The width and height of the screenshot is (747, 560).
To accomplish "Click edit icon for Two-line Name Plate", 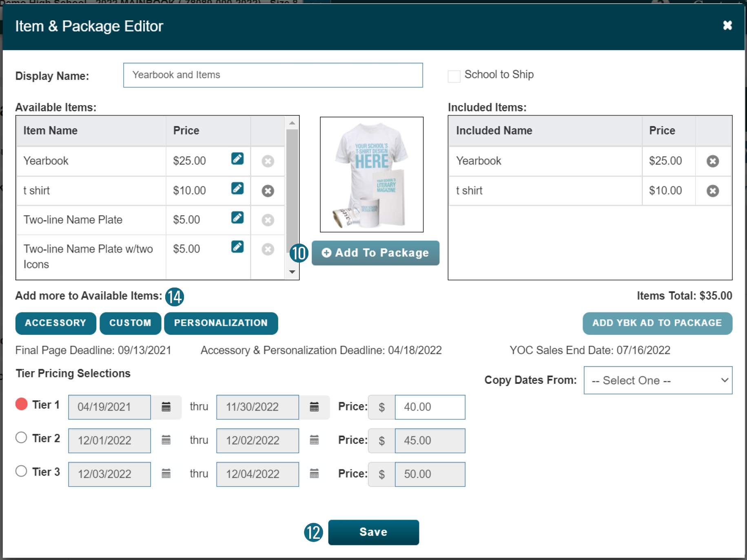I will [x=237, y=218].
